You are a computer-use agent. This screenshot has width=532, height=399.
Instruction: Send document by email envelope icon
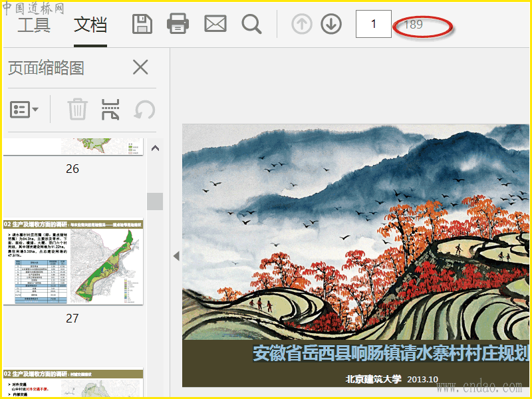215,24
